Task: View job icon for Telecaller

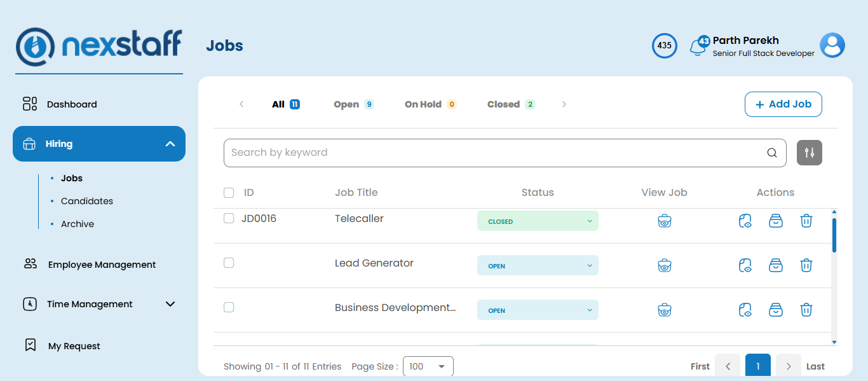Action: pos(665,221)
